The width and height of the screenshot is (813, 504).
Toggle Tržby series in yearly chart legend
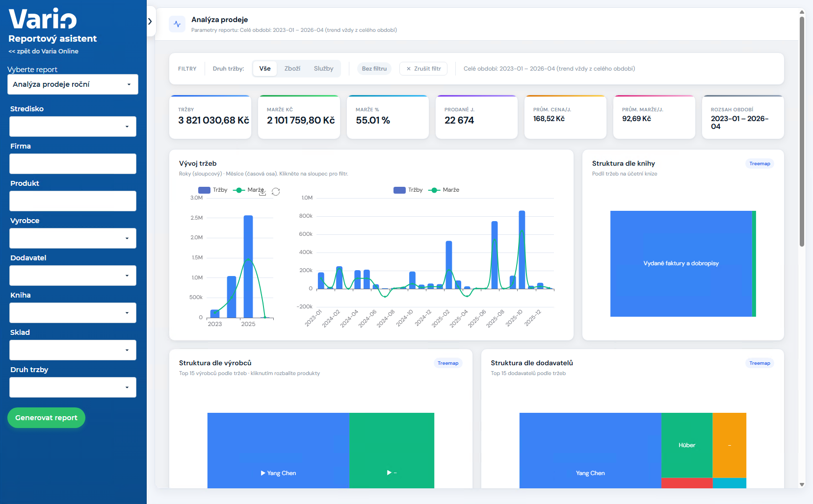tap(212, 190)
